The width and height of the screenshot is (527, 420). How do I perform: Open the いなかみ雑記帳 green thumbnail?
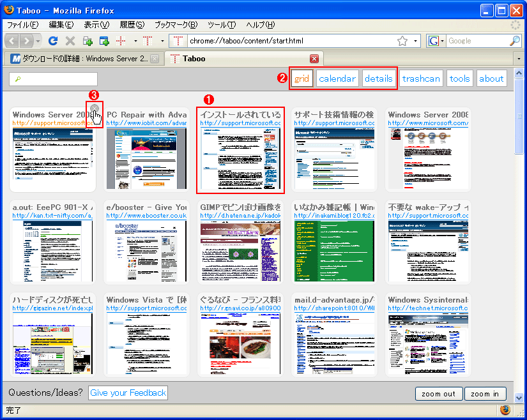tap(334, 251)
